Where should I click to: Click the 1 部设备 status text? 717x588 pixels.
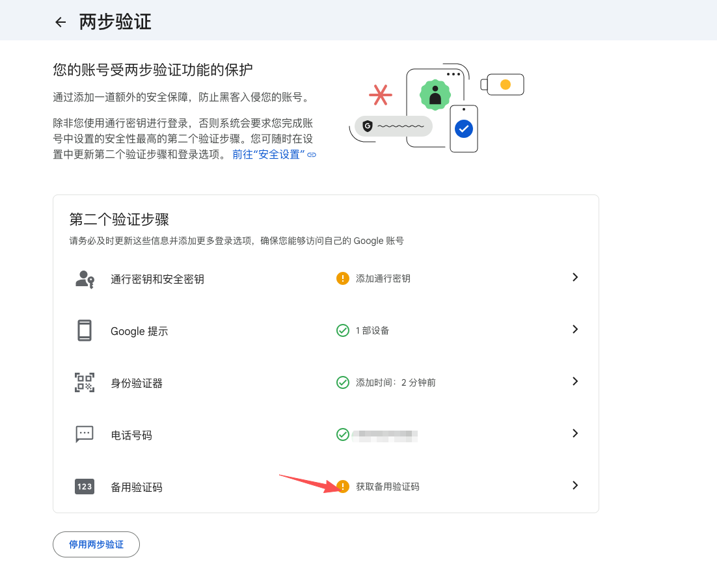[x=372, y=330]
